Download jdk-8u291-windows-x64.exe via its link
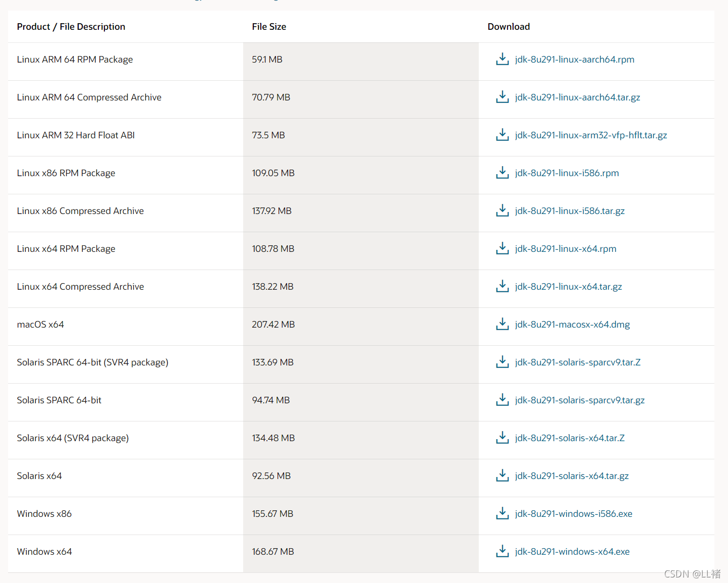728x583 pixels. pyautogui.click(x=572, y=552)
